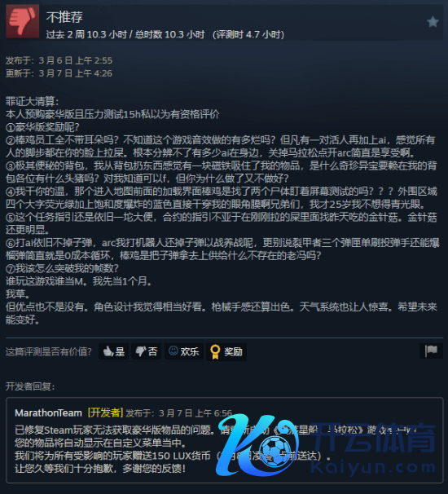Open the 不推荐 review title

tap(64, 17)
